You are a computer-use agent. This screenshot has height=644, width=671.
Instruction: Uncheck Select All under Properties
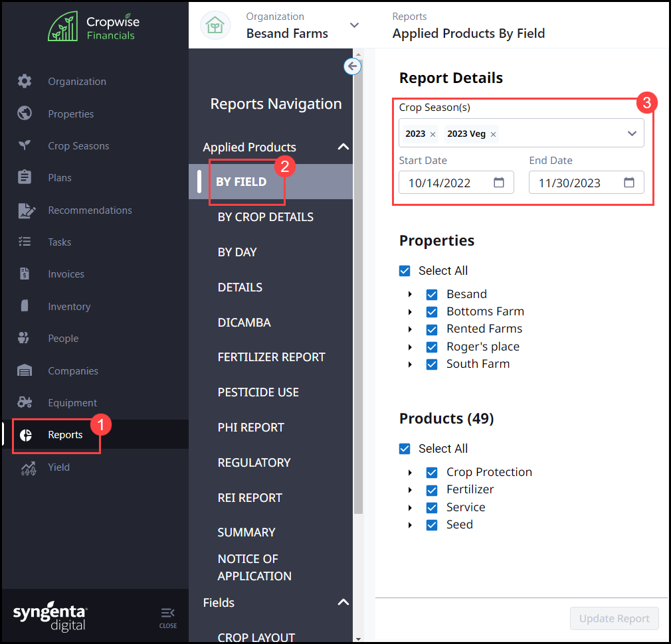405,271
